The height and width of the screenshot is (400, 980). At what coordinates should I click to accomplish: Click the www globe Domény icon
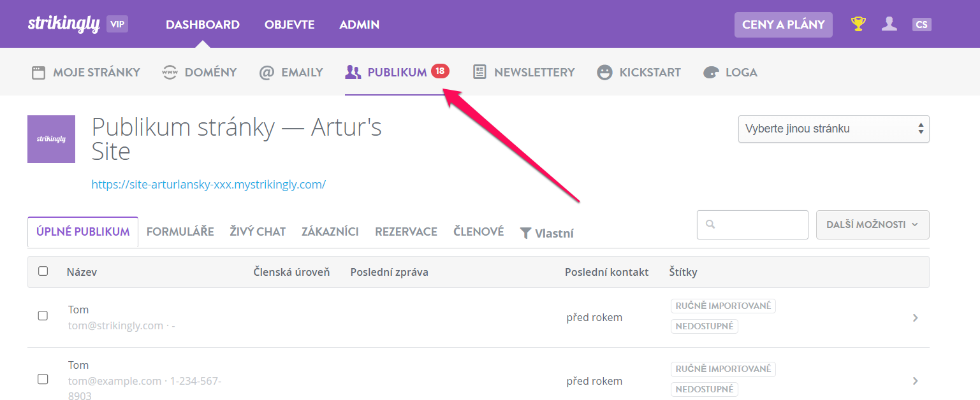(170, 73)
